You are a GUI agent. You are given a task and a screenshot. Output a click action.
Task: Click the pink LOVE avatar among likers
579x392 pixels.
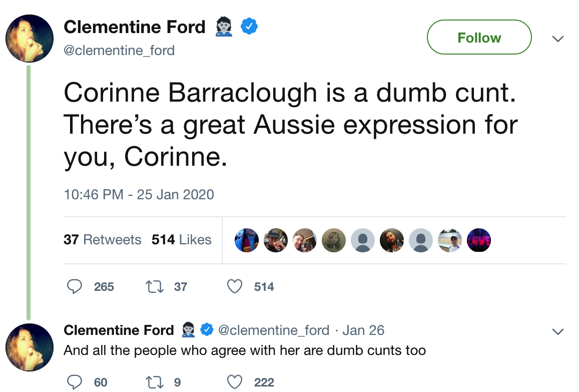click(479, 241)
